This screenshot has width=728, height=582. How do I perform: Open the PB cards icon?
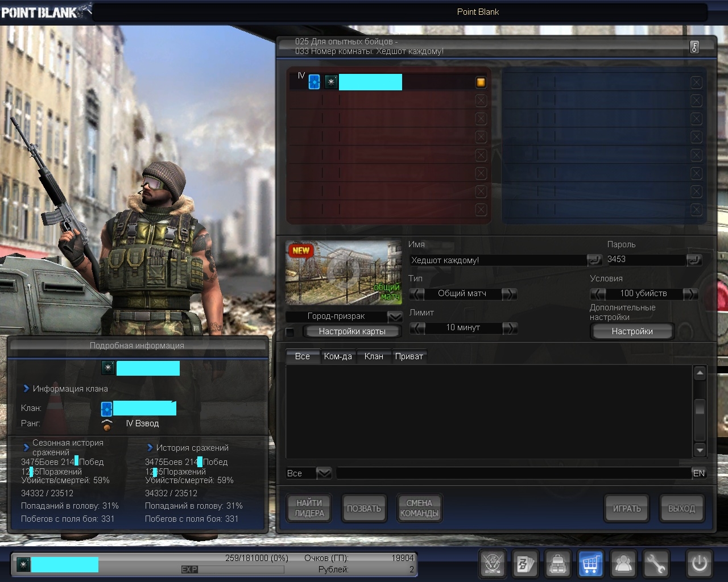click(525, 564)
